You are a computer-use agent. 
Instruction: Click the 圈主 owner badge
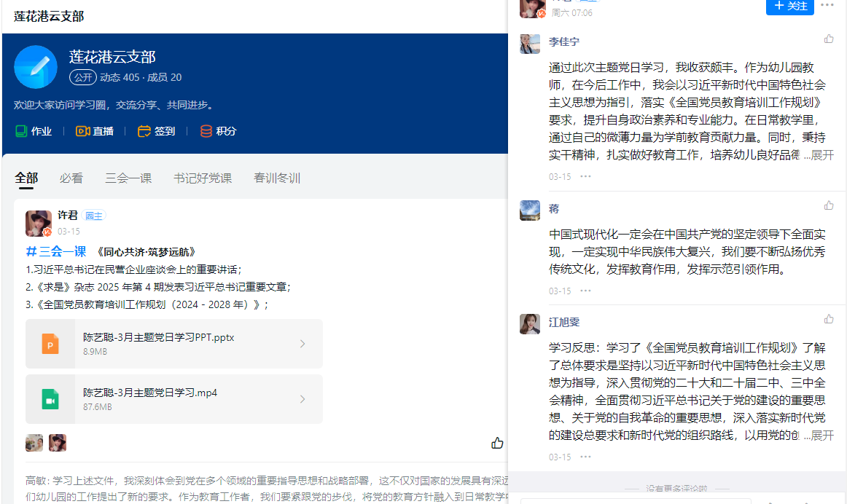[x=94, y=216]
